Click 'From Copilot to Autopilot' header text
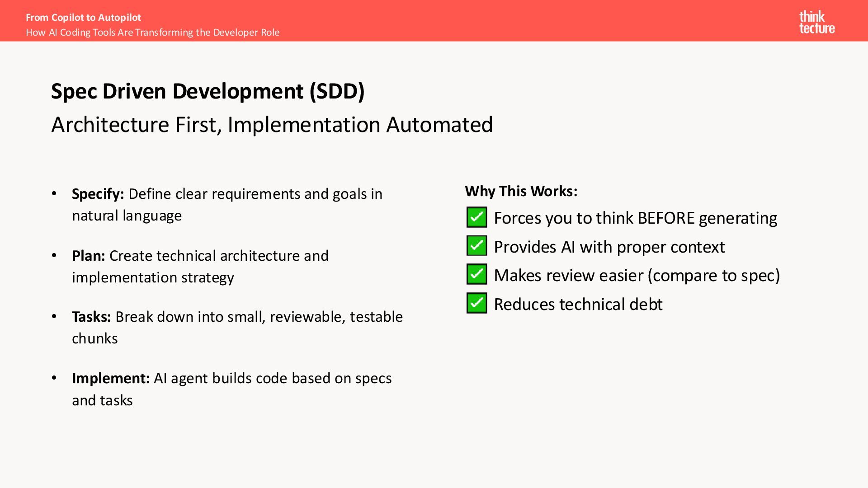This screenshot has width=868, height=488. [x=83, y=18]
